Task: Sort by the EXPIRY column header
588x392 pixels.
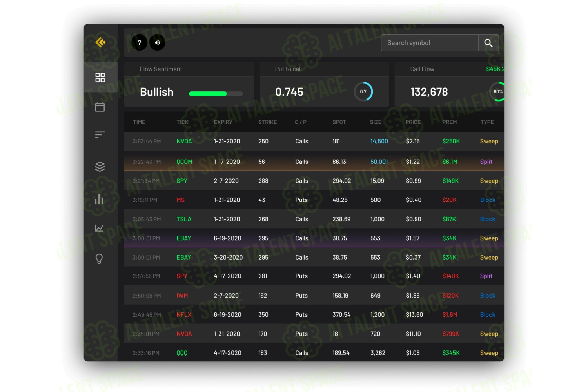Action: pos(223,122)
